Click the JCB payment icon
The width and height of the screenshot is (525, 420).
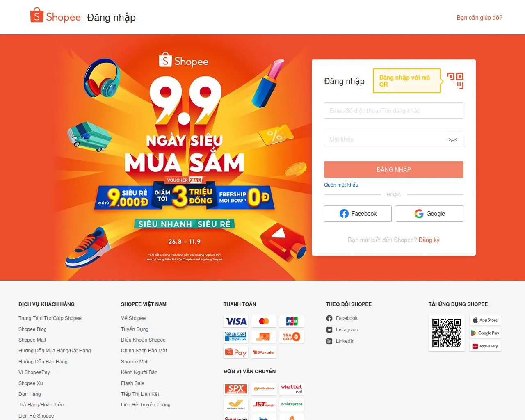(292, 321)
